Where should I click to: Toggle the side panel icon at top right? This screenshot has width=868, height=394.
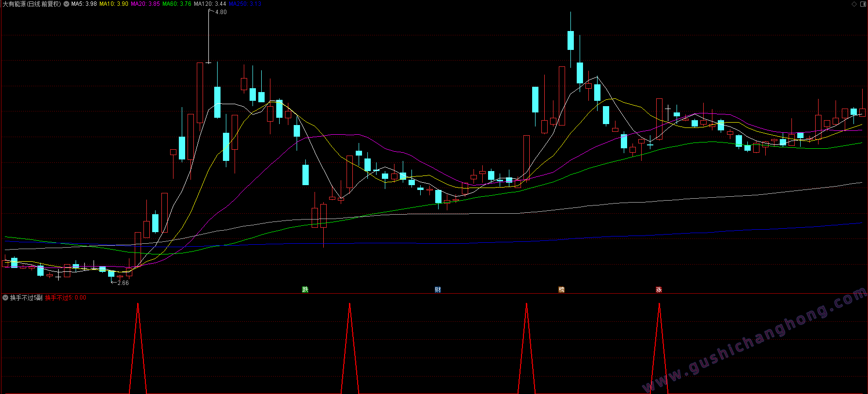tap(863, 4)
